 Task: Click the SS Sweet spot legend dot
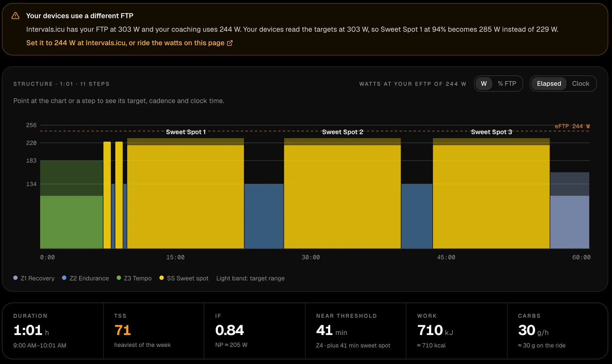(x=162, y=278)
